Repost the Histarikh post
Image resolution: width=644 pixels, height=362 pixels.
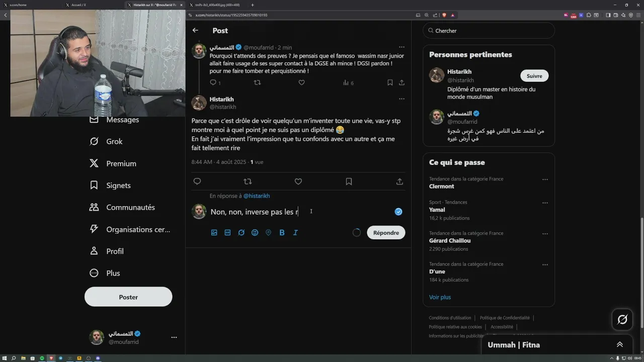(248, 182)
